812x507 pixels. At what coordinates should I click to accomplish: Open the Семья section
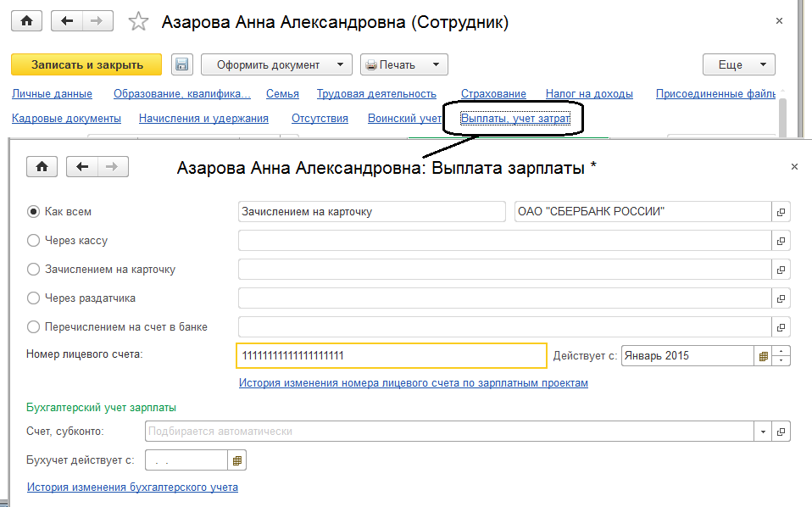pos(282,94)
